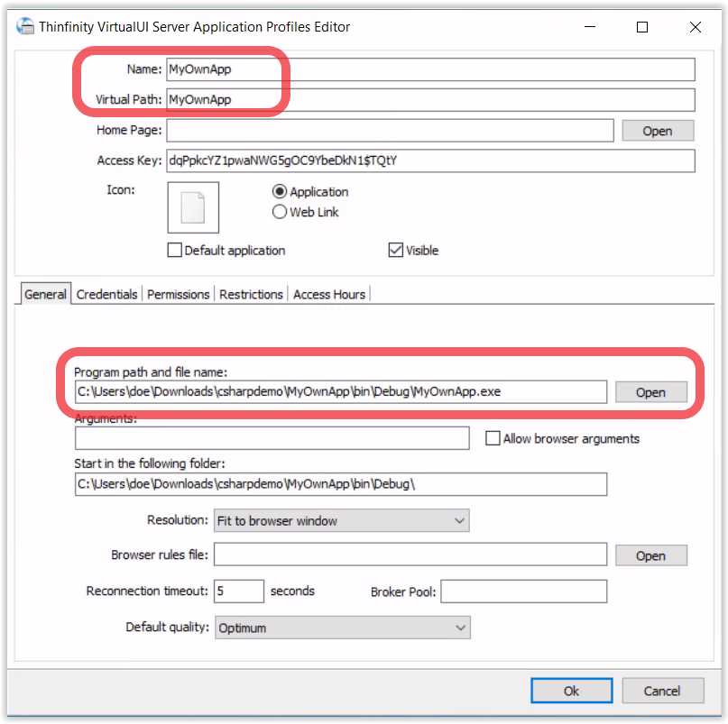Click Open button next to program path
This screenshot has width=728, height=724.
(651, 392)
